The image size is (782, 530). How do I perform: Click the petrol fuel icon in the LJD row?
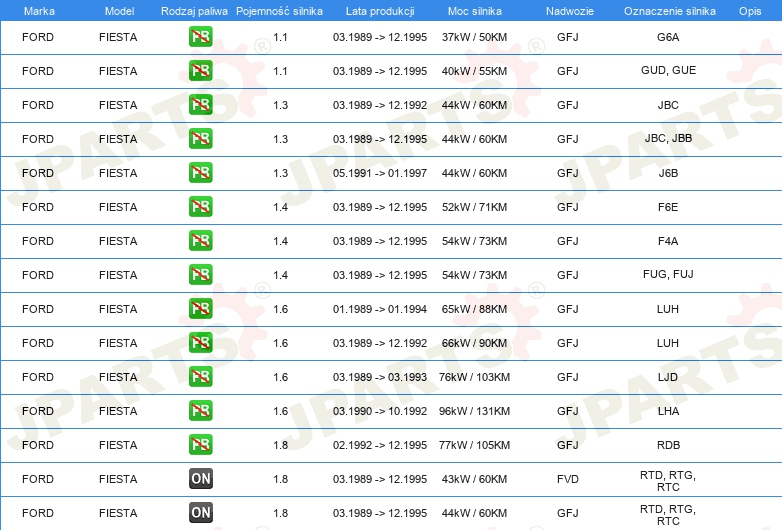[x=200, y=377]
